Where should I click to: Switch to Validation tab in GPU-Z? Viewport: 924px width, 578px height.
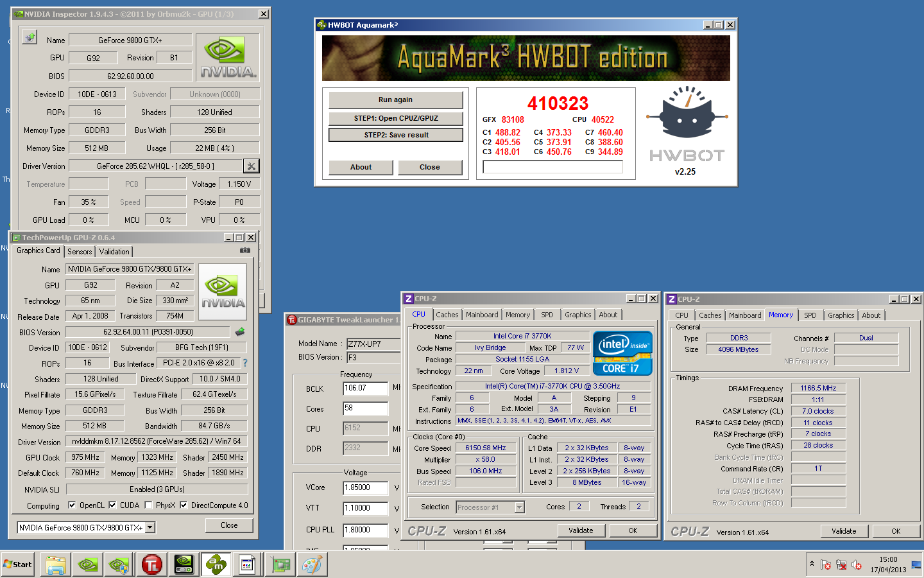point(114,252)
